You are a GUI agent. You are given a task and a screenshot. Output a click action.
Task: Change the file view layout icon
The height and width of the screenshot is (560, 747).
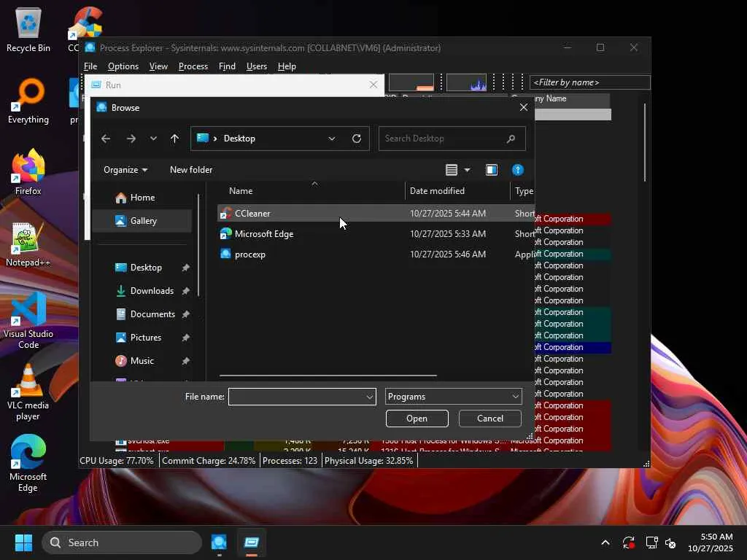click(x=452, y=170)
